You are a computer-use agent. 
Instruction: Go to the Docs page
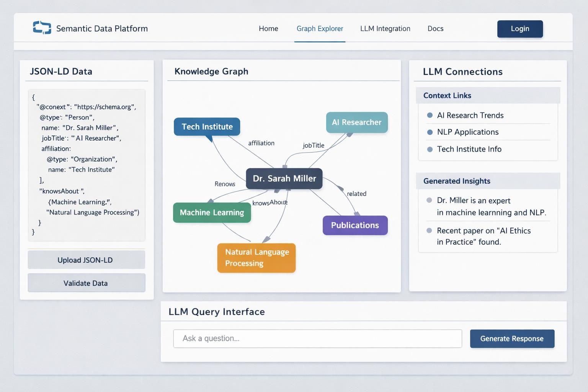point(435,29)
